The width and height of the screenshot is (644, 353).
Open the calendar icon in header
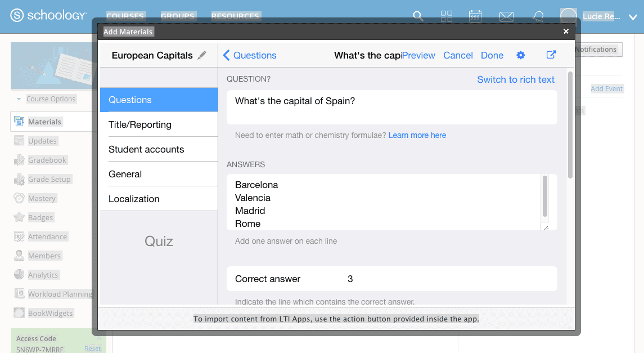pos(475,16)
